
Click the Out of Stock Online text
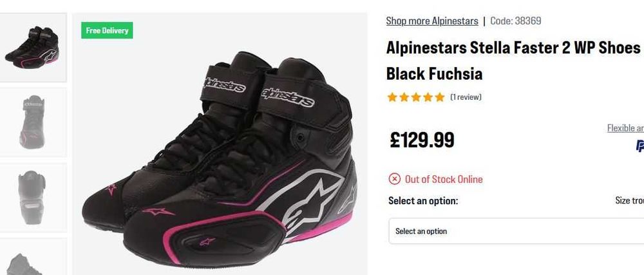coord(444,179)
